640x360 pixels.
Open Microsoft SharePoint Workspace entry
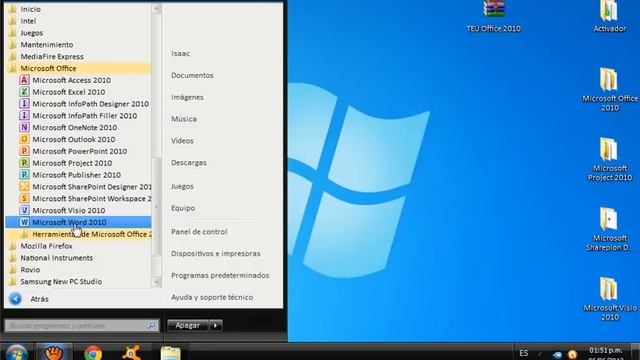click(85, 198)
